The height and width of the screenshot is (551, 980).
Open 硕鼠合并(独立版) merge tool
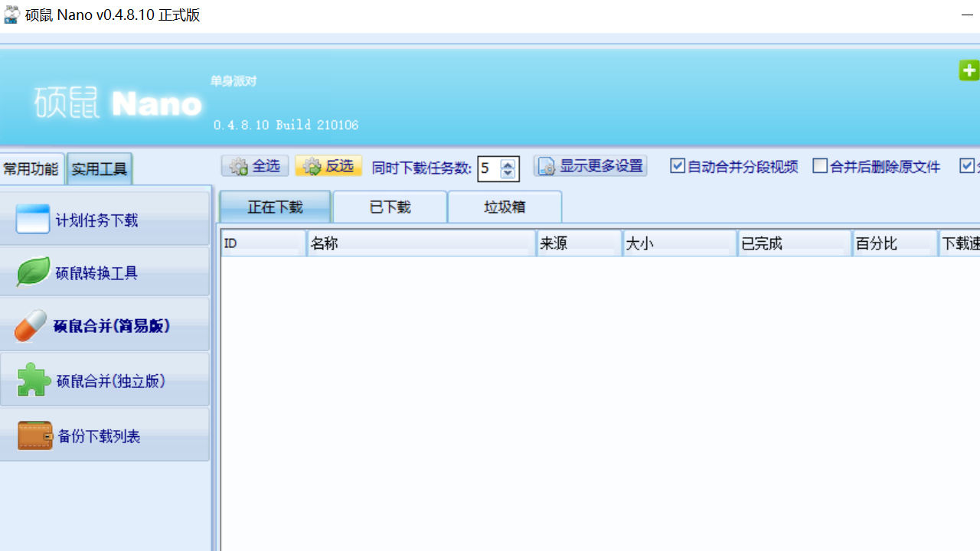(x=105, y=380)
